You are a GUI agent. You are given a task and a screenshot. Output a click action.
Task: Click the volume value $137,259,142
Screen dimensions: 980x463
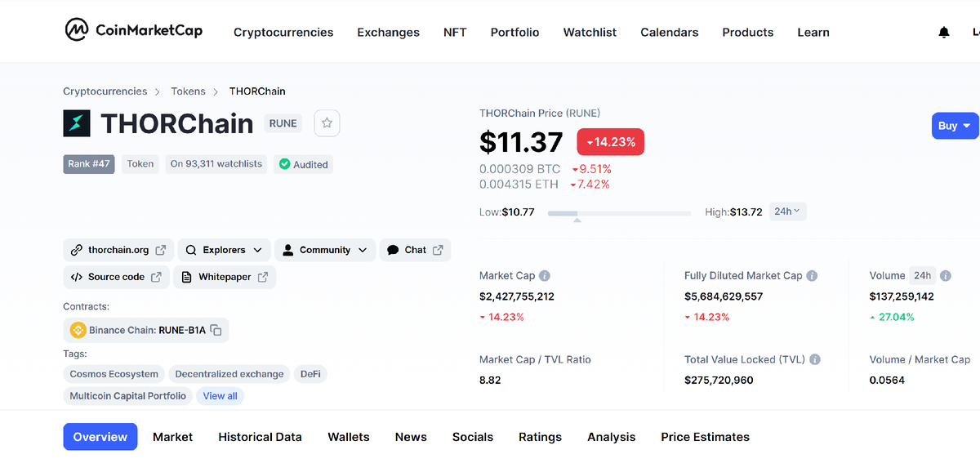[x=902, y=296]
